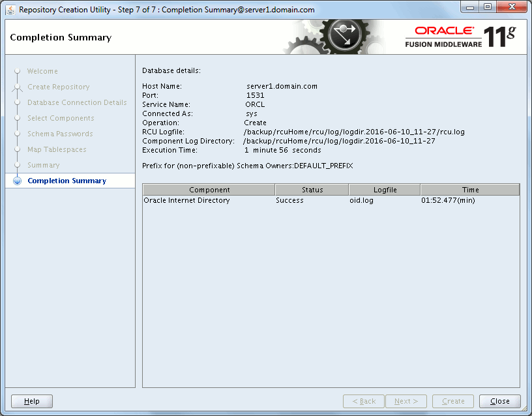Click the Close button
The height and width of the screenshot is (416, 532).
pos(500,401)
